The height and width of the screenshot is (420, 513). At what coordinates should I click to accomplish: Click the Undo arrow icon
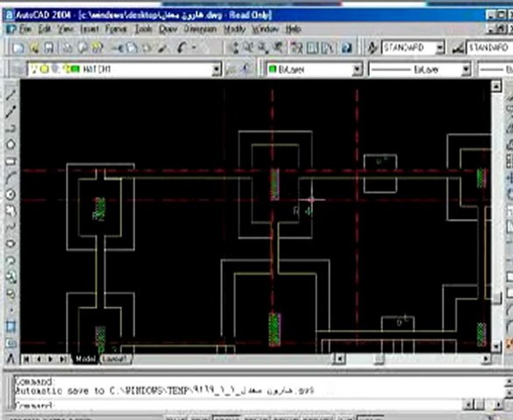182,48
